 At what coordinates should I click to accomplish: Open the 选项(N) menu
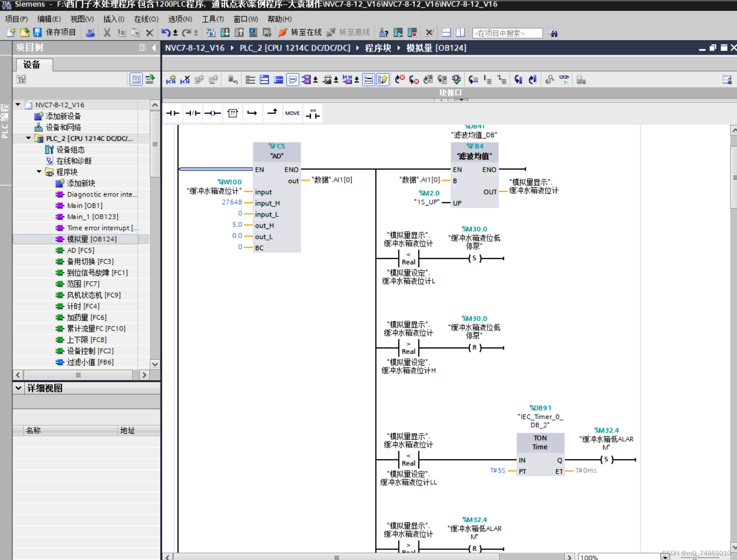tap(180, 19)
